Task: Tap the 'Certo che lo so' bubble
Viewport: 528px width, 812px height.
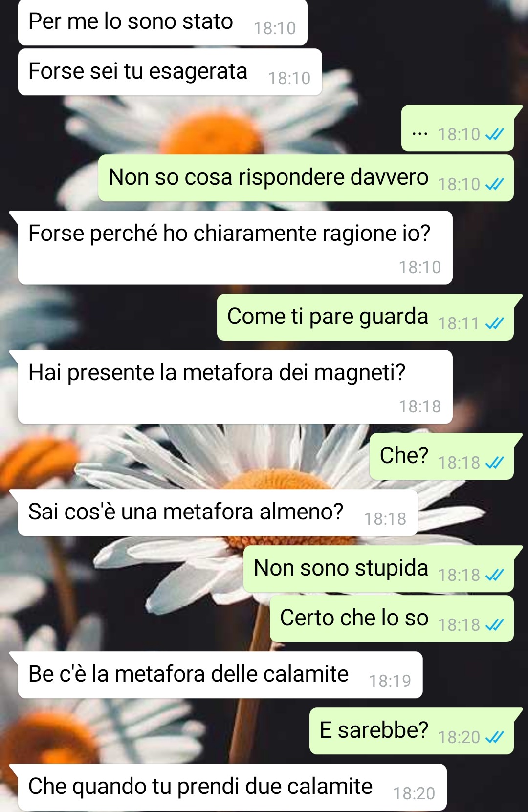Action: (392, 619)
